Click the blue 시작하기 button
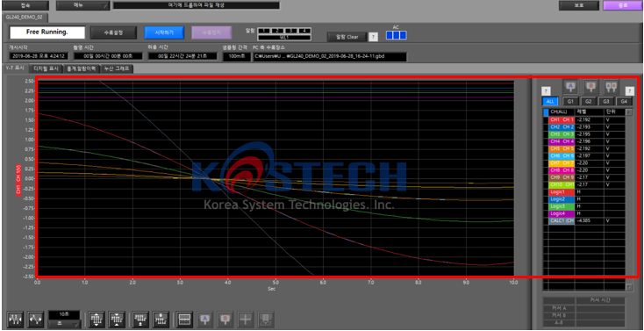Screen dimensions: 644x331 coord(164,32)
